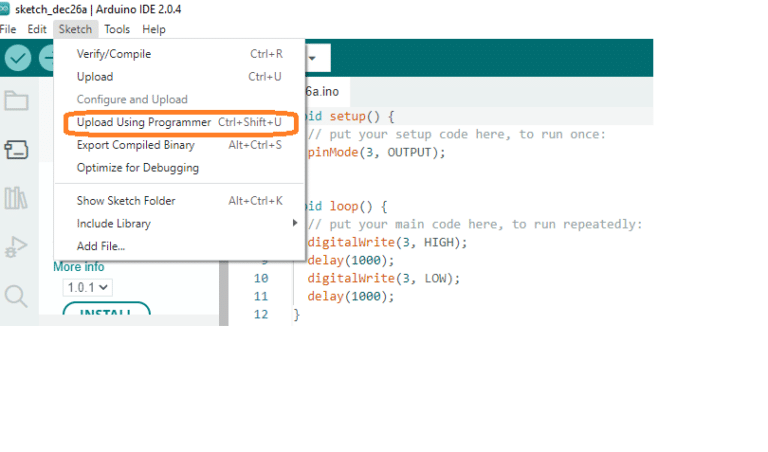The height and width of the screenshot is (452, 768).
Task: Click the first delay(1000); line after HIGH
Action: click(x=351, y=260)
